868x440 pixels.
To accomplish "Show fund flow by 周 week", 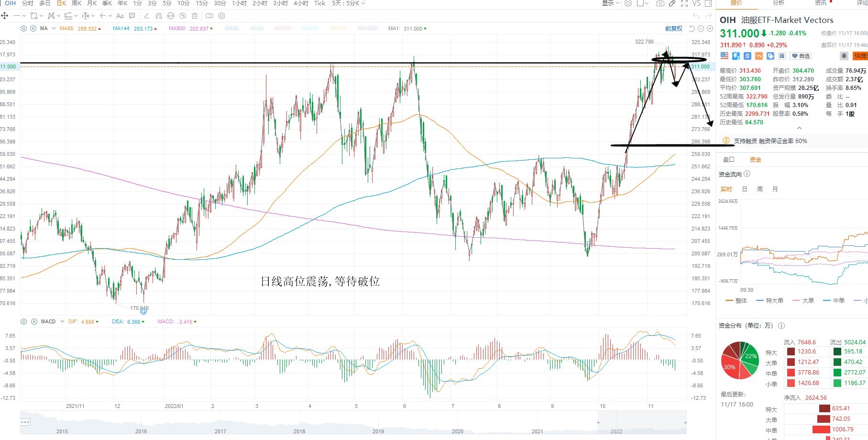I will 759,189.
